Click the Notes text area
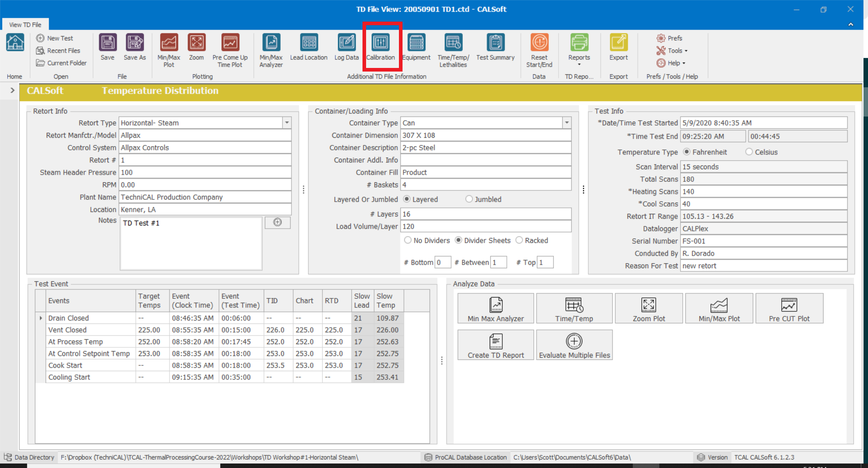Image resolution: width=868 pixels, height=468 pixels. [191, 243]
